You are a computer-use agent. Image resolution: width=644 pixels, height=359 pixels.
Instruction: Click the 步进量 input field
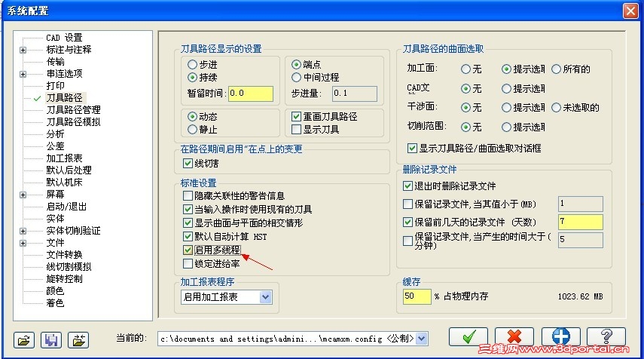355,94
